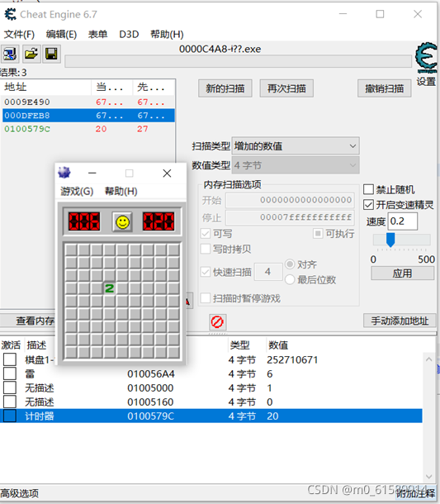
Task: Click the 再次扫描 button
Action: 286,88
